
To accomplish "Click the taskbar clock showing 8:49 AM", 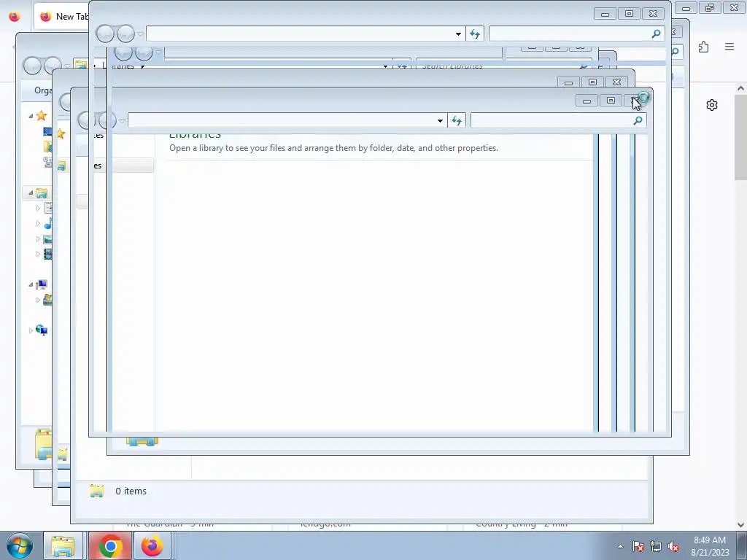I will [710, 546].
